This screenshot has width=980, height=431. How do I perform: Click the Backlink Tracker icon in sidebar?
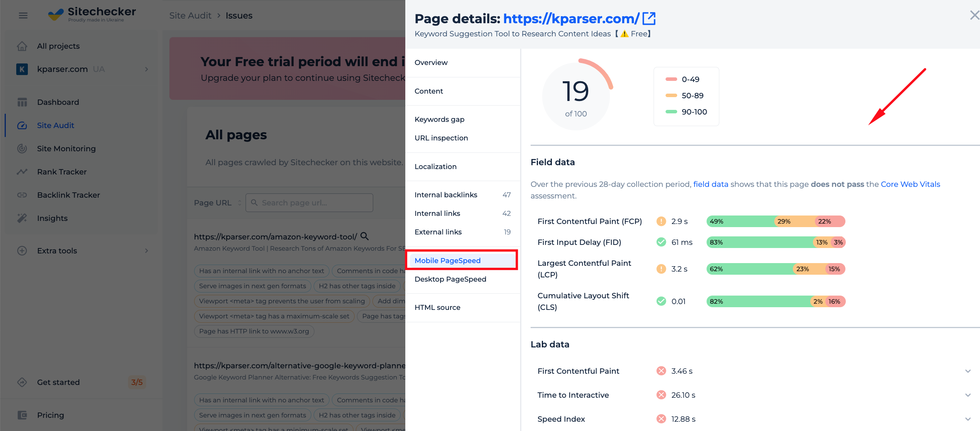(21, 195)
